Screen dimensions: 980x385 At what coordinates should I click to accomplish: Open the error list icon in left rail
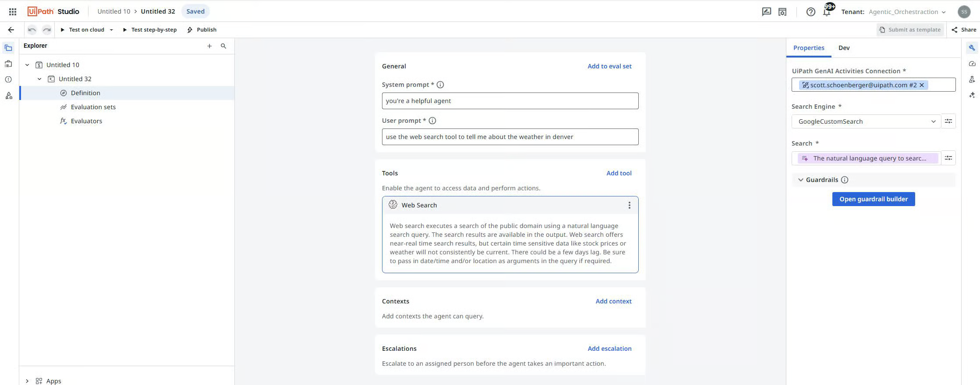pyautogui.click(x=8, y=80)
